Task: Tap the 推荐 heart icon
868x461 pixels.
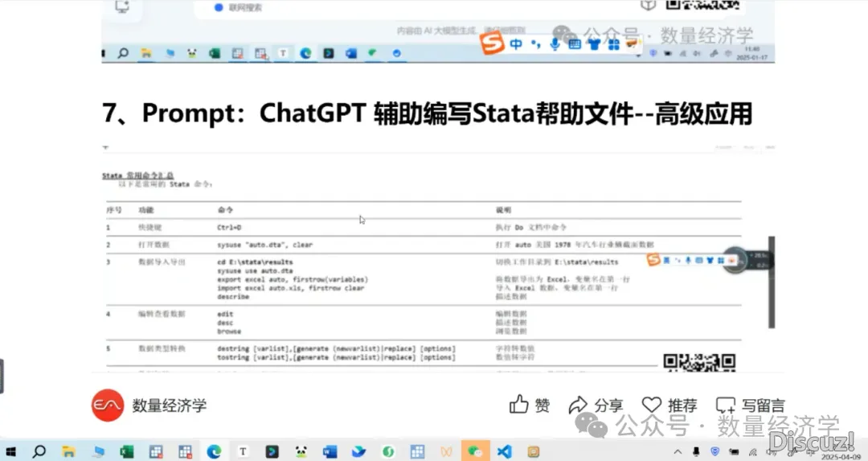Action: pyautogui.click(x=651, y=405)
